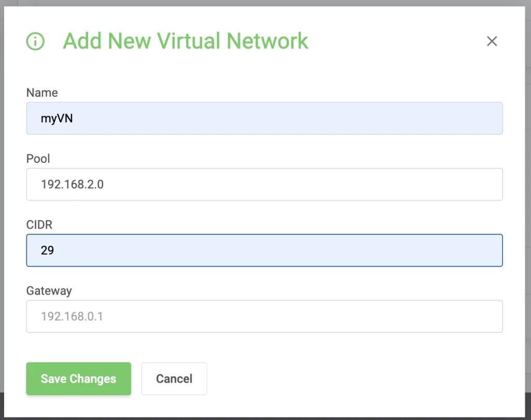Click the Gateway field label
531x420 pixels.
[49, 291]
